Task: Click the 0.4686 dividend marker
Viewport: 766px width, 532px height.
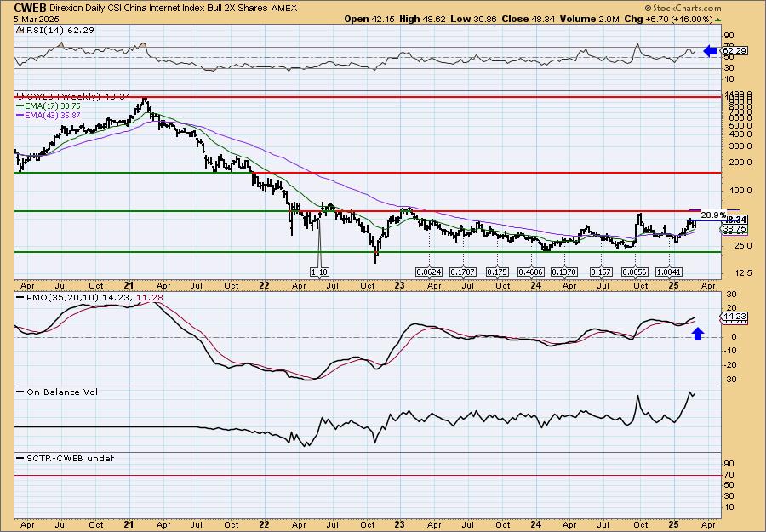Action: [x=531, y=272]
